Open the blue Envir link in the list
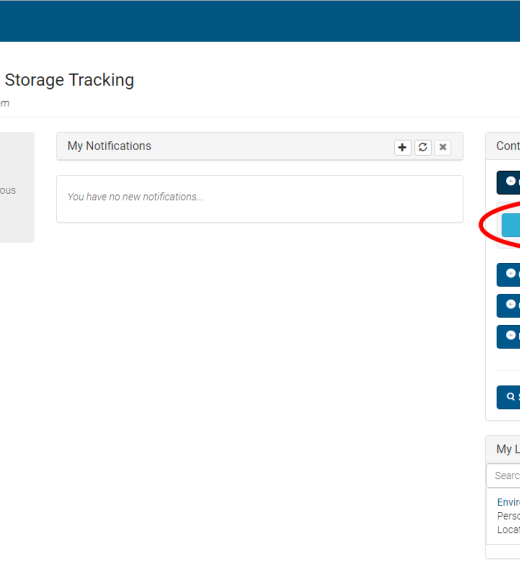Image resolution: width=520 pixels, height=580 pixels. pyautogui.click(x=509, y=502)
